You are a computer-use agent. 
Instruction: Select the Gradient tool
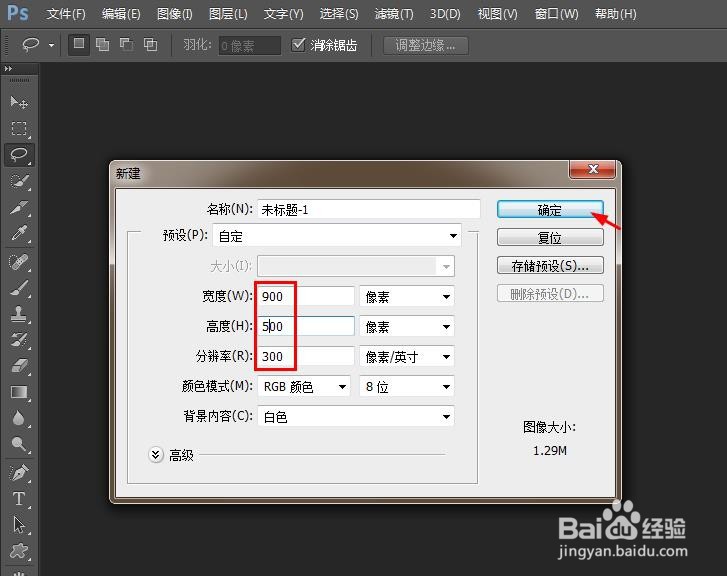(19, 392)
